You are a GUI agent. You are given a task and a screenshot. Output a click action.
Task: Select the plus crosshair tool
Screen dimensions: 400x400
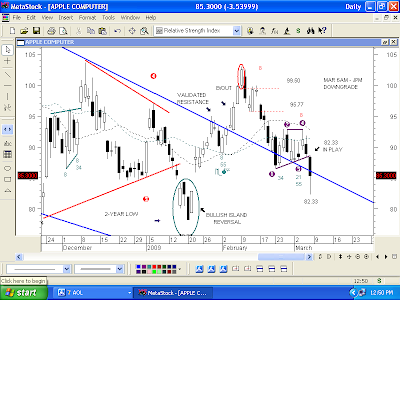[x=8, y=61]
